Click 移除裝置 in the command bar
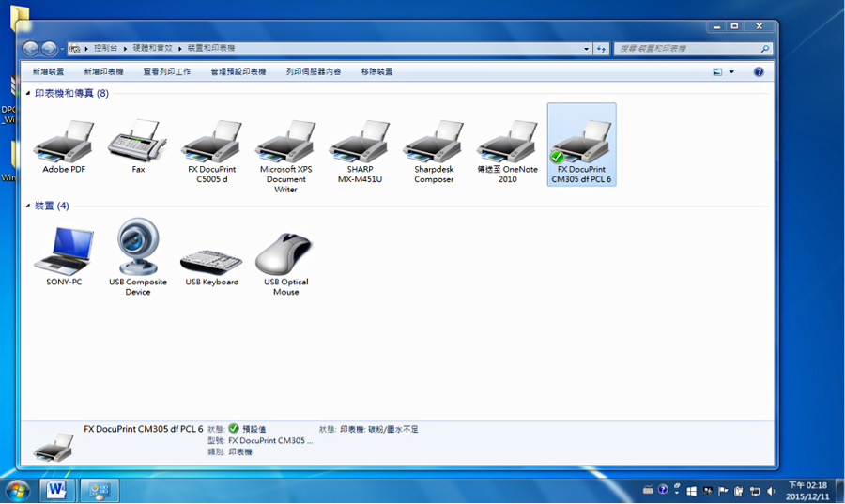Viewport: 845px width, 504px height. tap(376, 71)
